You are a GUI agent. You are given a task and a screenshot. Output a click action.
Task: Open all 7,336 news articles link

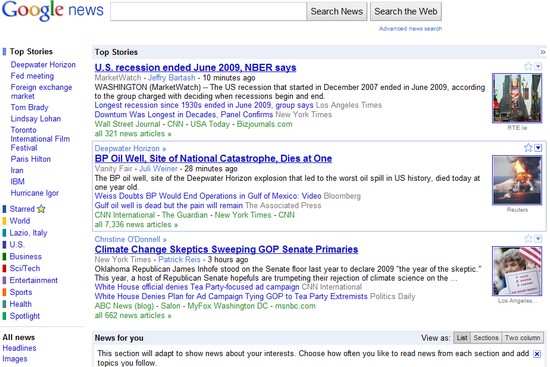pos(136,225)
